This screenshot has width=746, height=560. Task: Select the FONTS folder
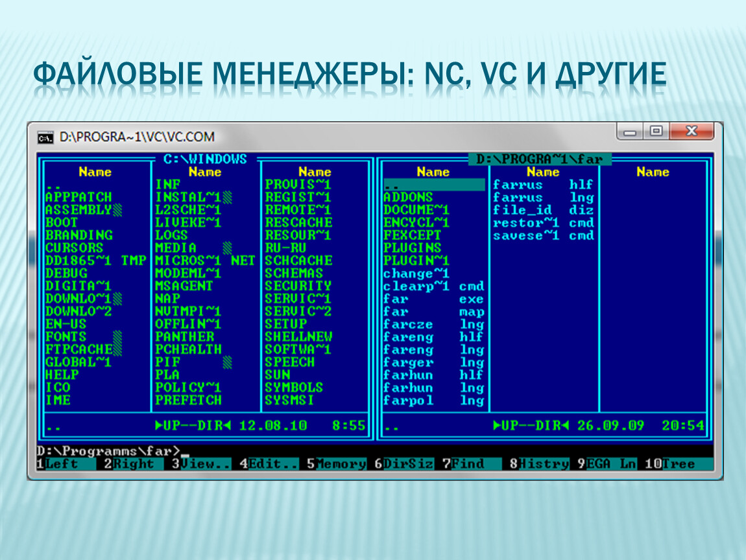tap(66, 337)
